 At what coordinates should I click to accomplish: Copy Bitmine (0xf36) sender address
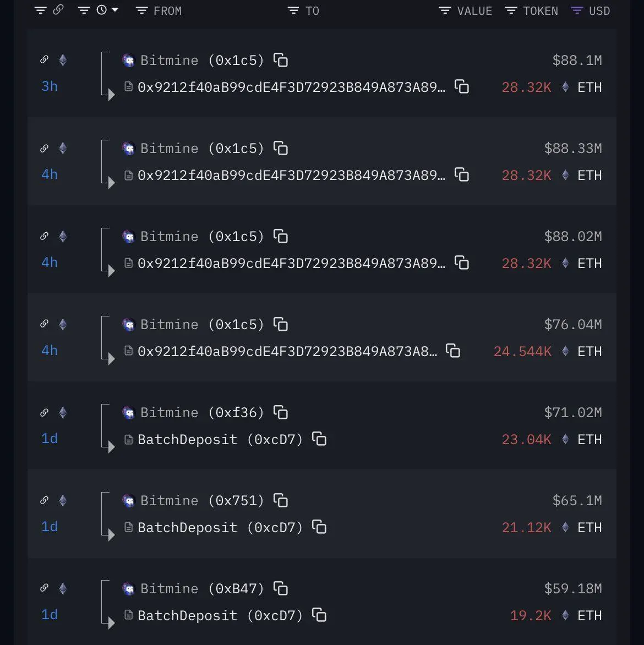[281, 413]
